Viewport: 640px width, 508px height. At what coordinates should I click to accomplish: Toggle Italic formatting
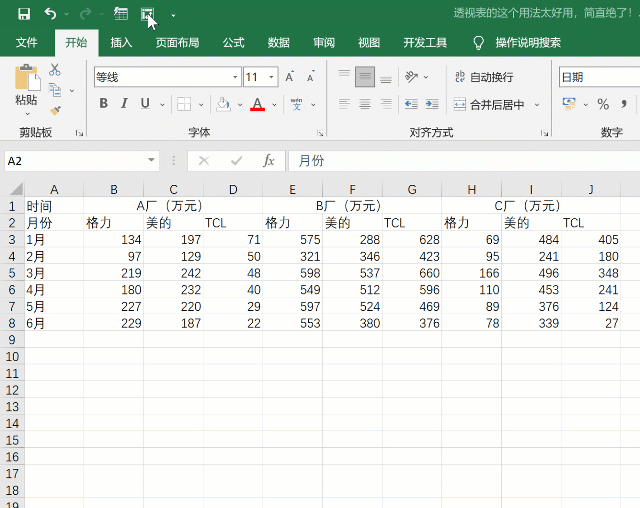pyautogui.click(x=124, y=104)
